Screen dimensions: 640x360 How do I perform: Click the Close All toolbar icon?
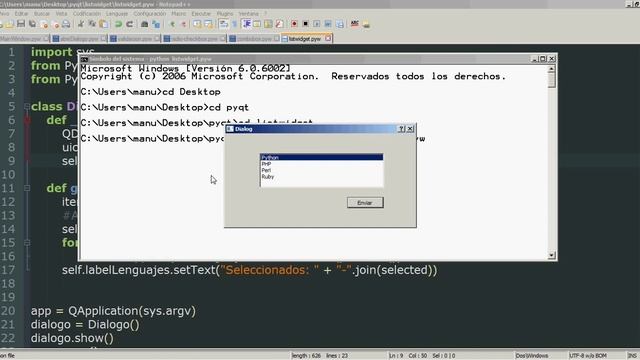[x=55, y=24]
